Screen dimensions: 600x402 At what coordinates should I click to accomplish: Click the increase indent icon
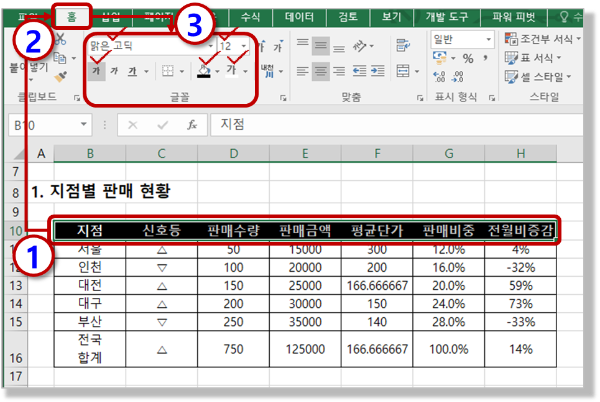378,71
